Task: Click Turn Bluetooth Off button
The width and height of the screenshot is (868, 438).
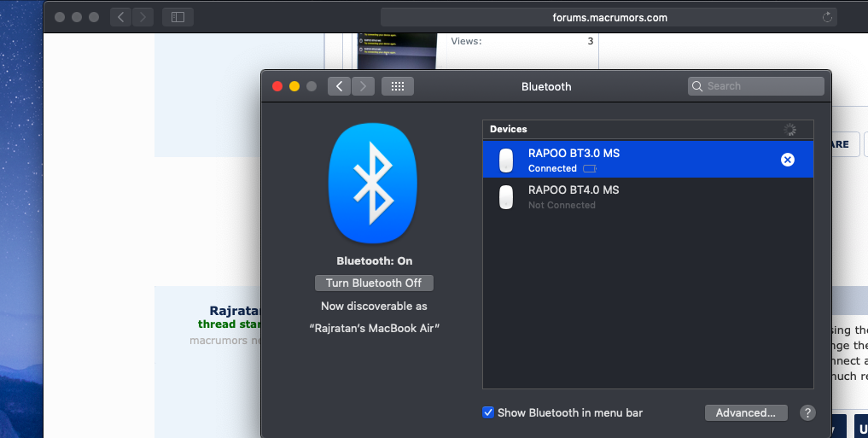Action: point(374,283)
